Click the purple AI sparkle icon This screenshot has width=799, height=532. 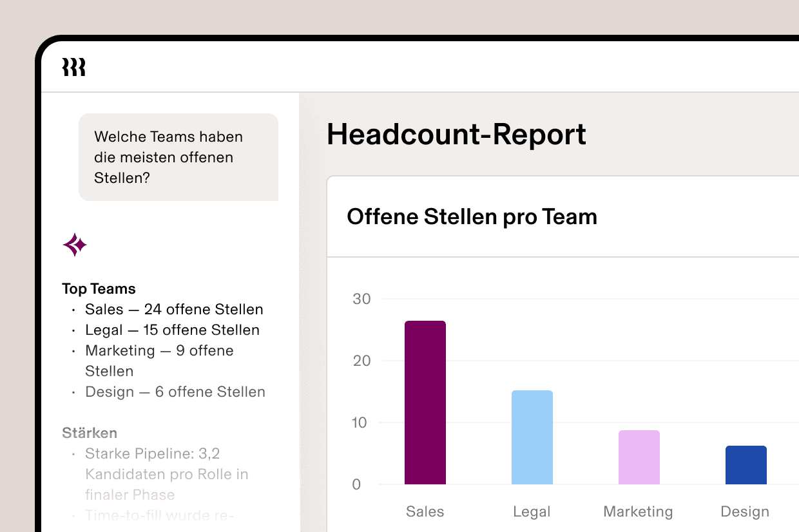75,245
